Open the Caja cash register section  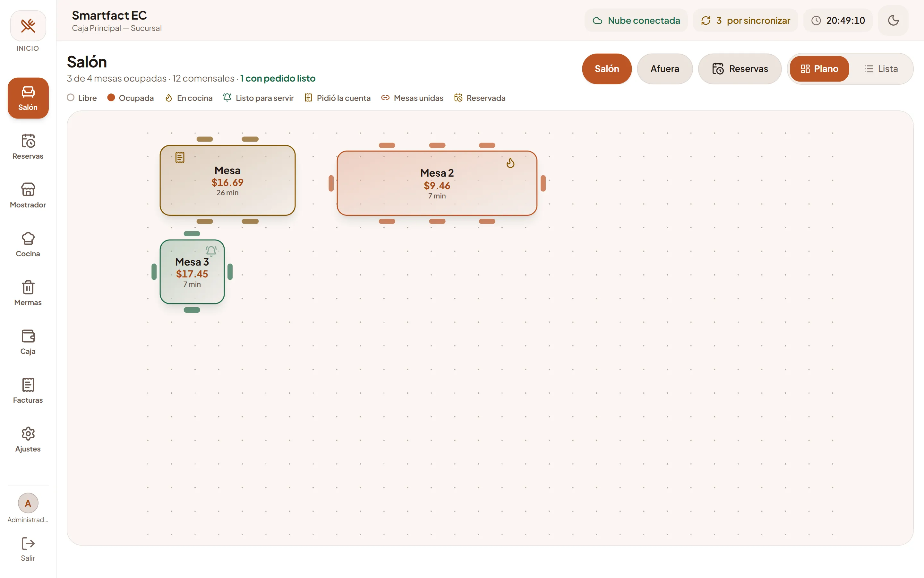point(28,342)
